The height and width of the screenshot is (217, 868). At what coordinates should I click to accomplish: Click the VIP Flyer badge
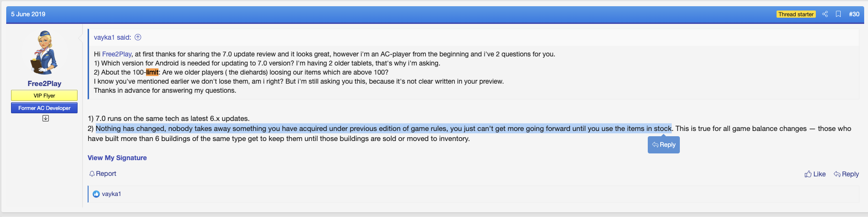pos(45,96)
